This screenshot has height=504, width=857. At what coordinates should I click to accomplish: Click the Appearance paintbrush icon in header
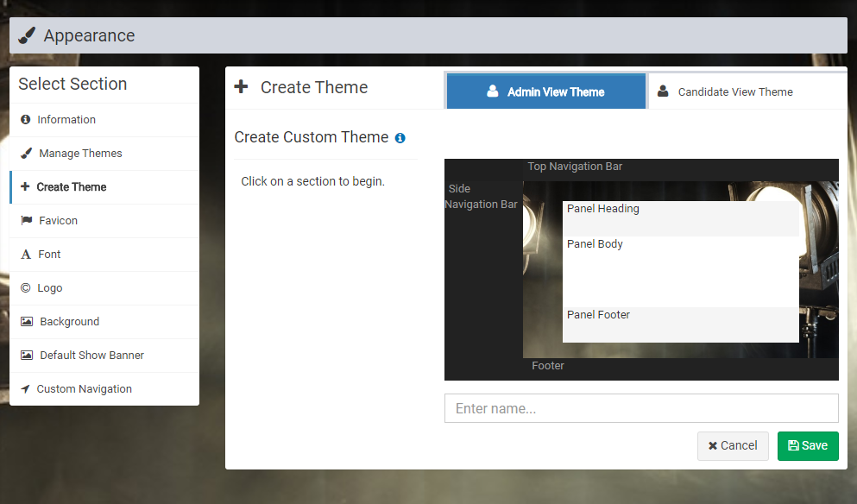[26, 35]
